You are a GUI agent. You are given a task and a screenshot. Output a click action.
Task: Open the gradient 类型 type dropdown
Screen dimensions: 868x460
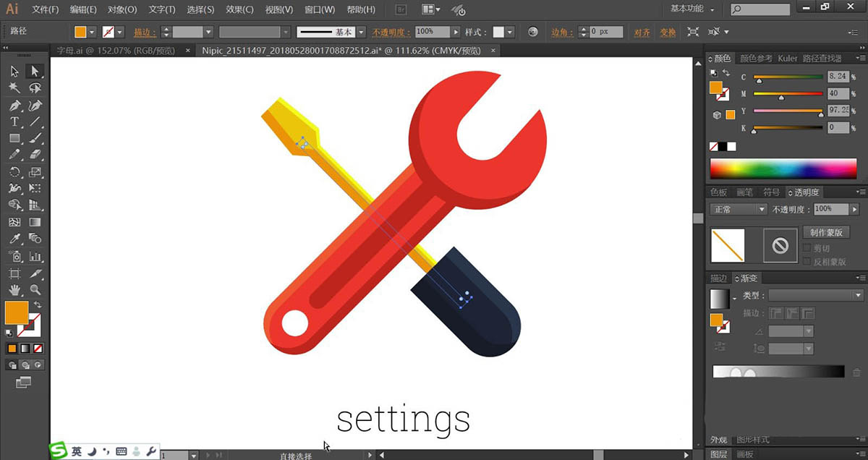(x=816, y=295)
